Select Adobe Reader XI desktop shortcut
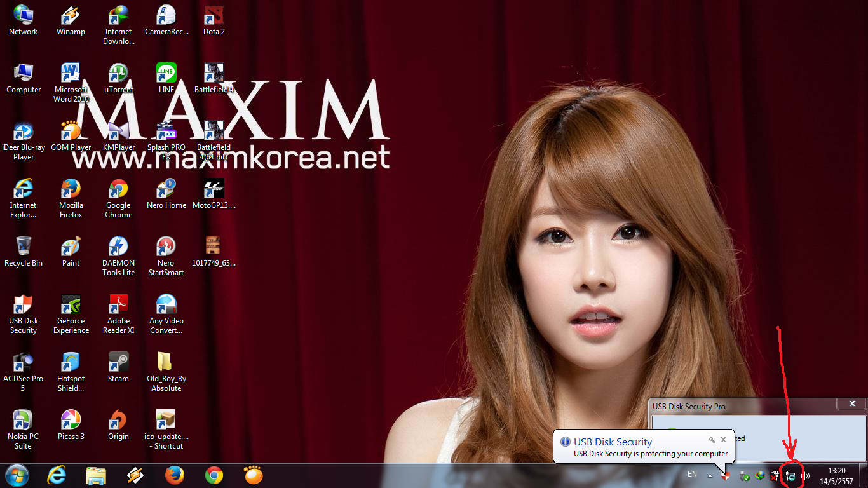Viewport: 868px width, 488px height. click(119, 314)
